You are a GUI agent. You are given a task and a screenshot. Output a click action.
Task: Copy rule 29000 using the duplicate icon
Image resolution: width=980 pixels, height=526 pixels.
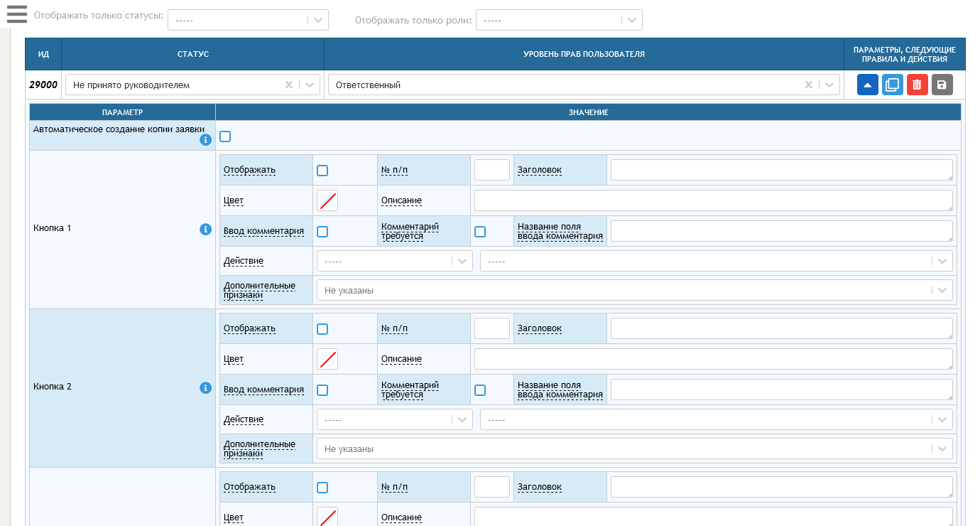(893, 85)
